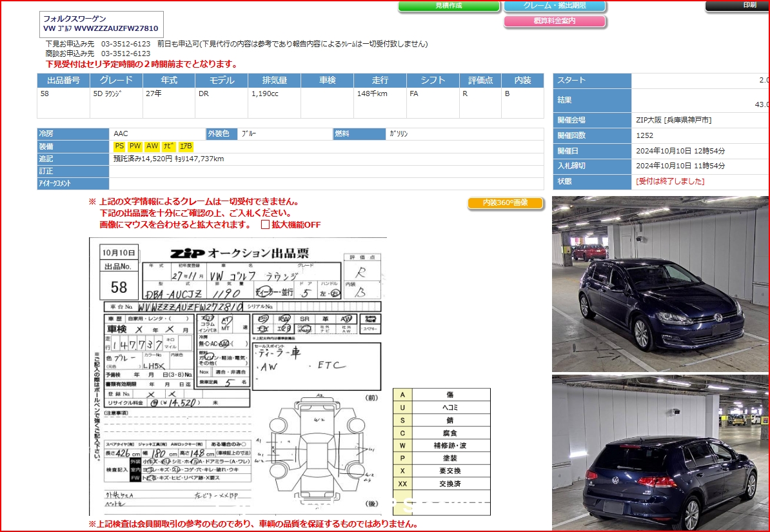The height and width of the screenshot is (532, 770).
Task: Click the 148千km mileage cell
Action: coord(380,103)
